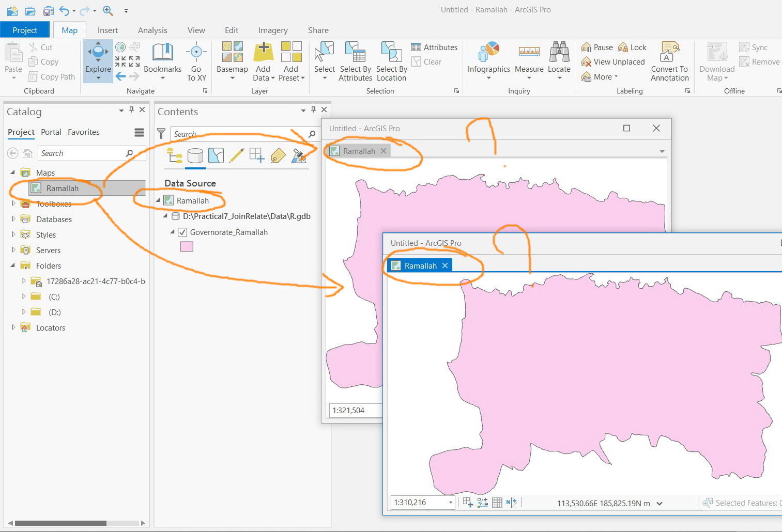This screenshot has width=782, height=532.
Task: Open the Catalog pane hamburger menu
Action: click(140, 133)
